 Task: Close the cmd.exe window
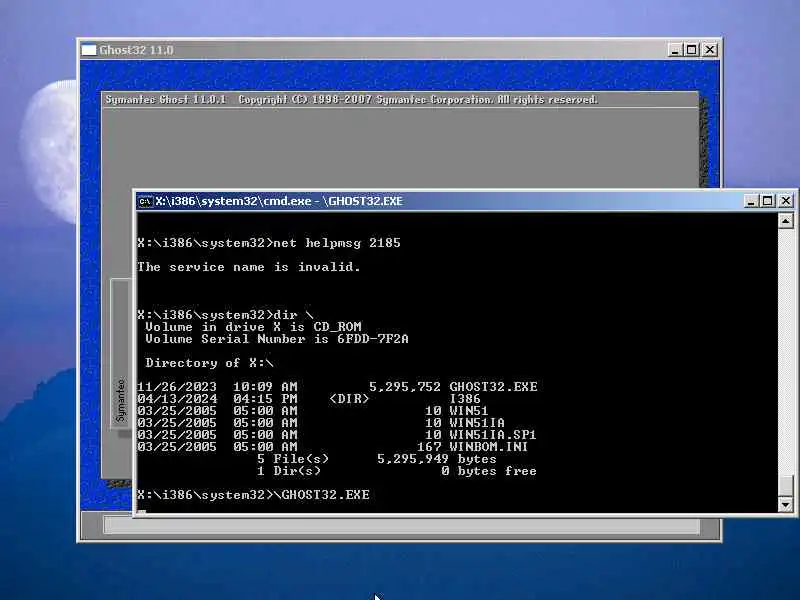pyautogui.click(x=786, y=201)
